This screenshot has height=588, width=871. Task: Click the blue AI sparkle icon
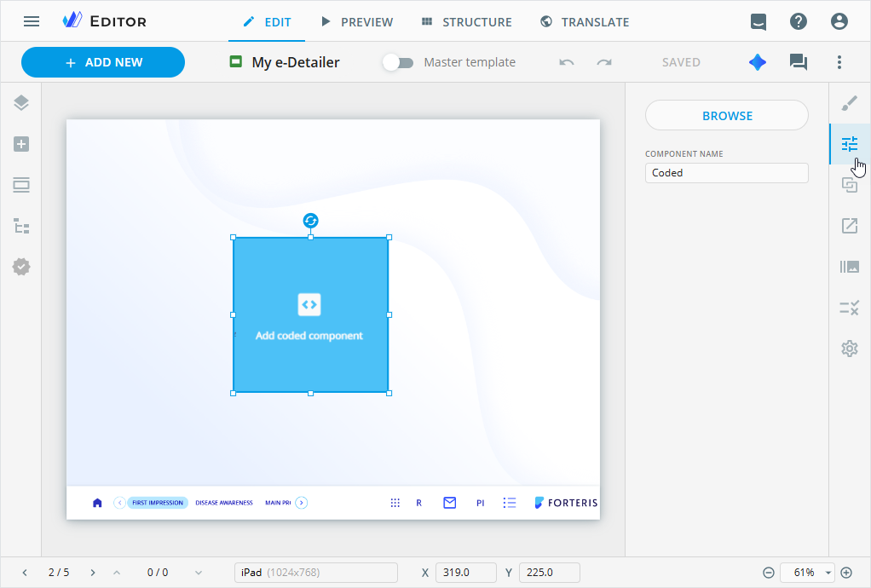(757, 62)
